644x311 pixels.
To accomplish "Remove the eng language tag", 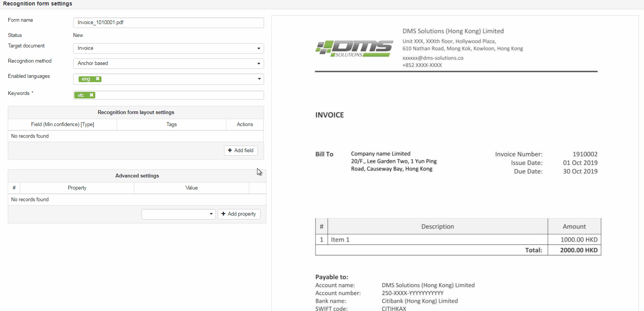I will 98,79.
